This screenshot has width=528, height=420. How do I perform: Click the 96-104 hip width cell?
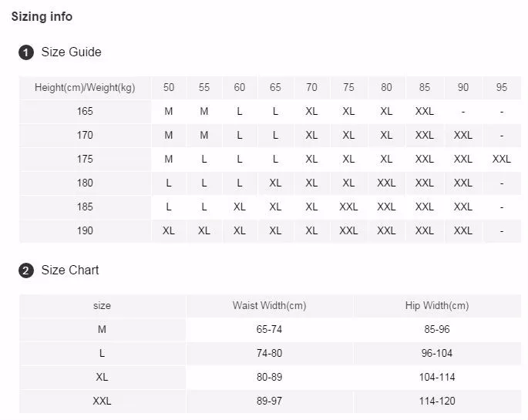tap(437, 353)
